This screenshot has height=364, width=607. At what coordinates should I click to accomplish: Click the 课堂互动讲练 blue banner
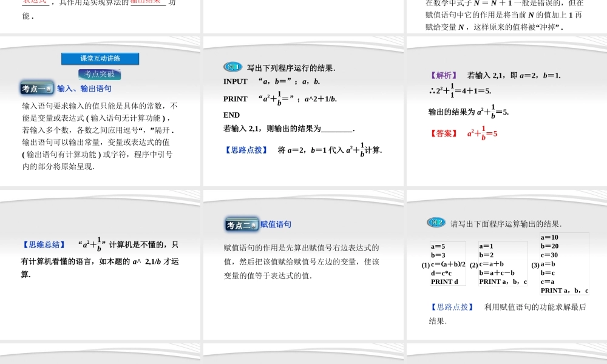coord(100,58)
